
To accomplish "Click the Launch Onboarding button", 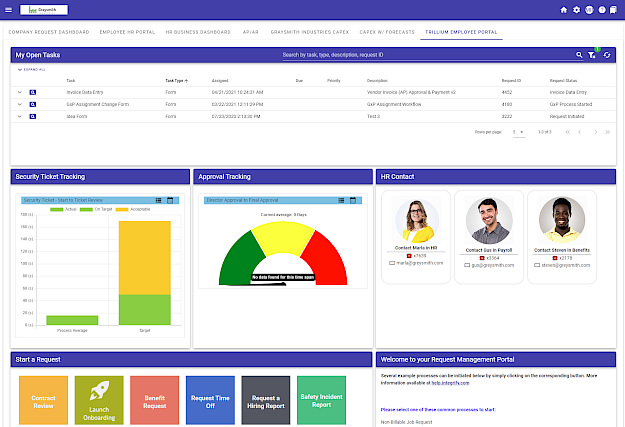I will click(x=99, y=400).
